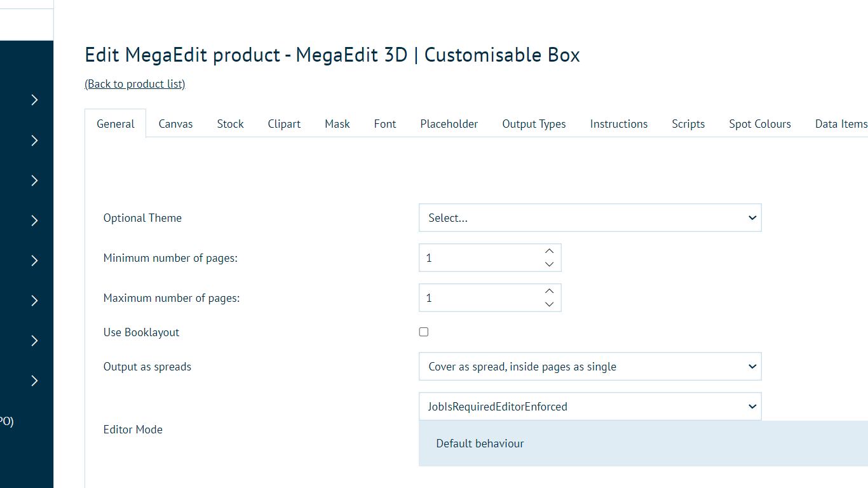Screen dimensions: 868x488
Task: Enable the Use Booklayout checkbox
Action: point(424,332)
